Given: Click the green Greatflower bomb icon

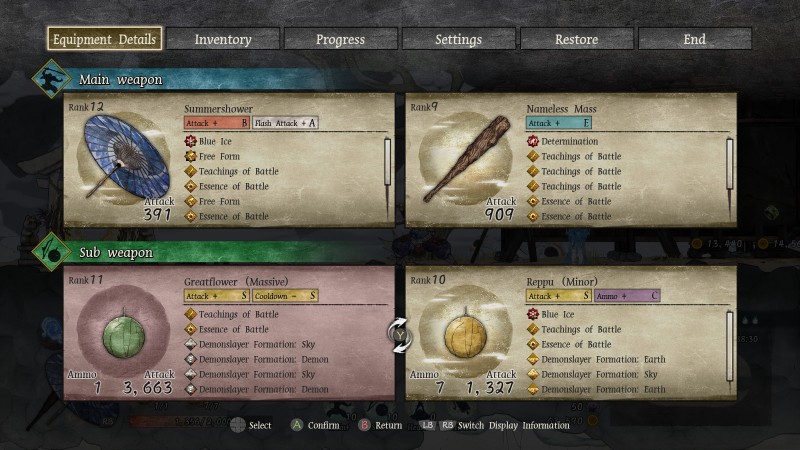Looking at the screenshot, I should [124, 334].
